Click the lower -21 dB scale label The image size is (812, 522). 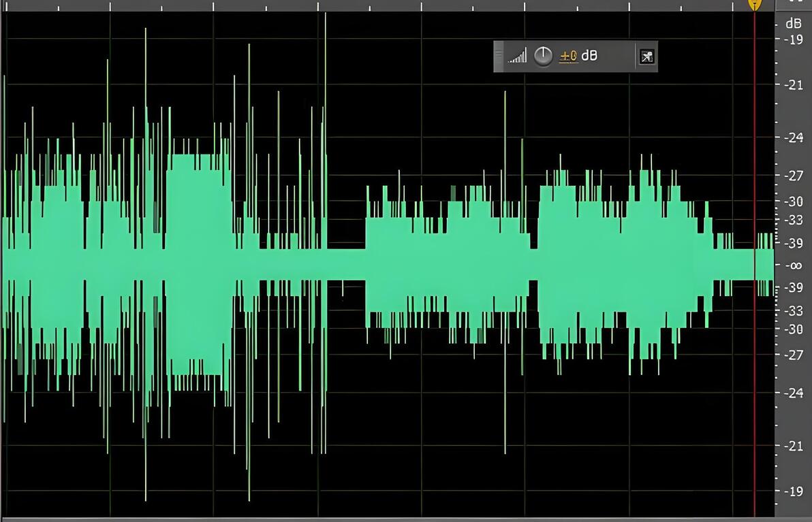[x=794, y=446]
